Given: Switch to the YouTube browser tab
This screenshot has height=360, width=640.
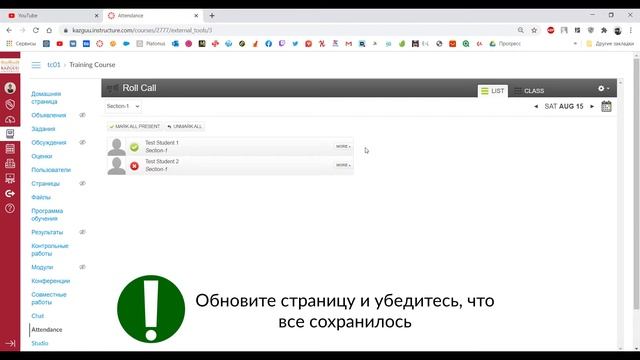Looking at the screenshot, I should [x=51, y=16].
